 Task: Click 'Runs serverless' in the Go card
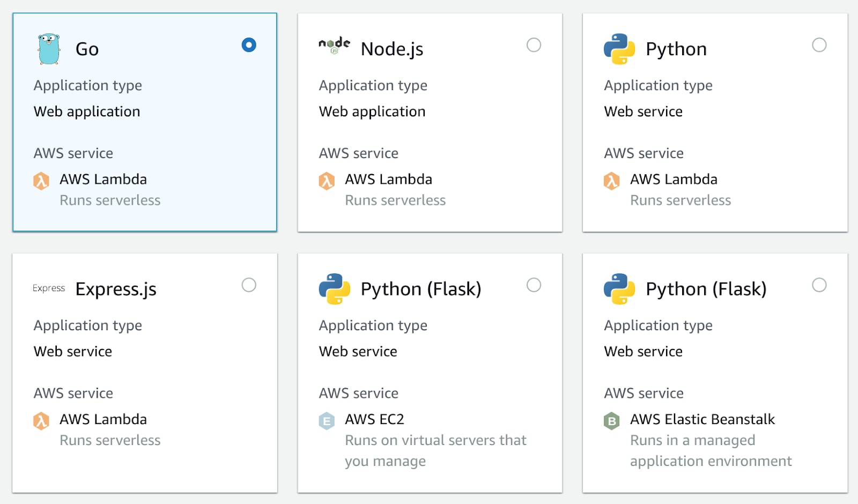(110, 201)
